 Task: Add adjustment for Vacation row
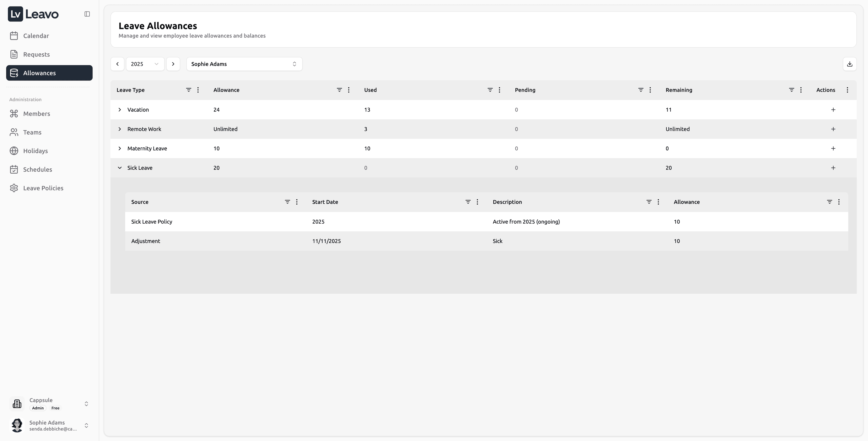[833, 110]
